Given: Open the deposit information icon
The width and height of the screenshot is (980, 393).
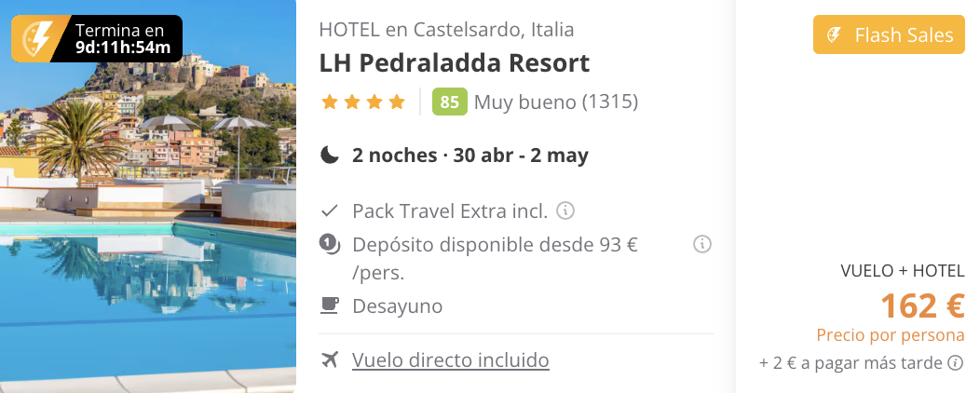Looking at the screenshot, I should [x=701, y=244].
